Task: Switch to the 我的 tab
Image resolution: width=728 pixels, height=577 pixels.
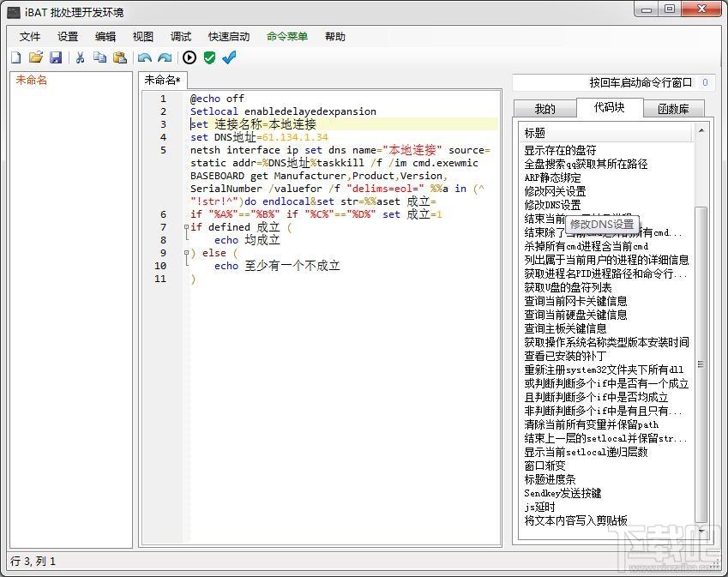Action: tap(545, 109)
